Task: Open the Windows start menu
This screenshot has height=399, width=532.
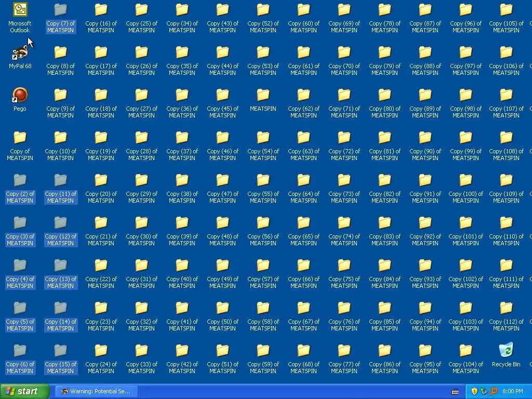Action: (24, 391)
